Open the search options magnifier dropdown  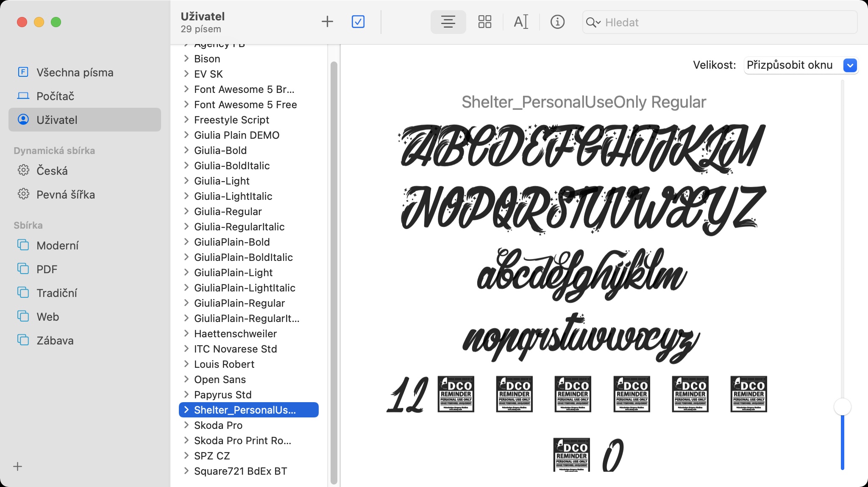click(x=593, y=22)
